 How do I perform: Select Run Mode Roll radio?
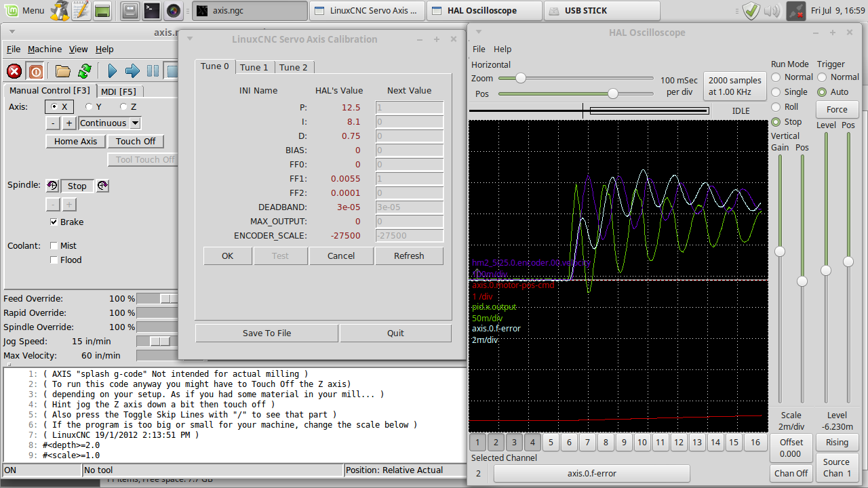776,107
